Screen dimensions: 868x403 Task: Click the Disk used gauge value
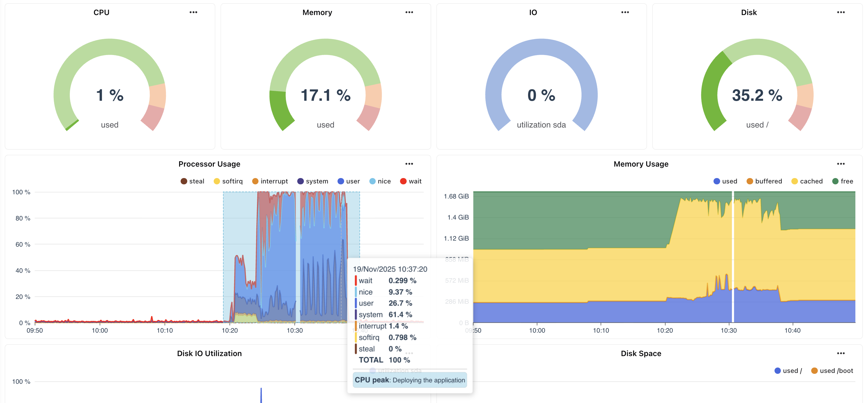[x=757, y=95]
